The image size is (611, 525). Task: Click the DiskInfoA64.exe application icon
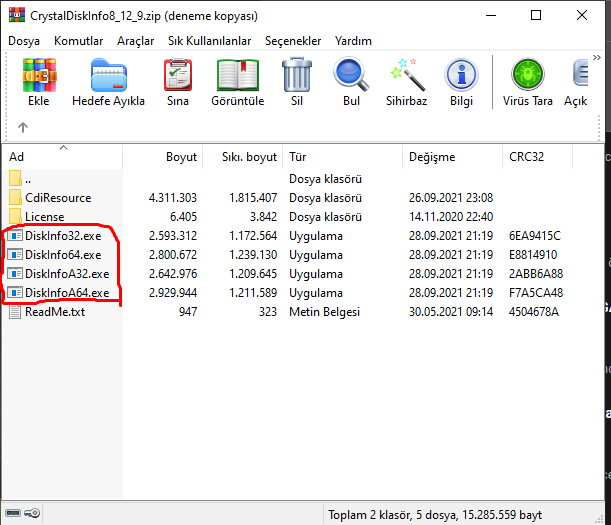point(15,292)
